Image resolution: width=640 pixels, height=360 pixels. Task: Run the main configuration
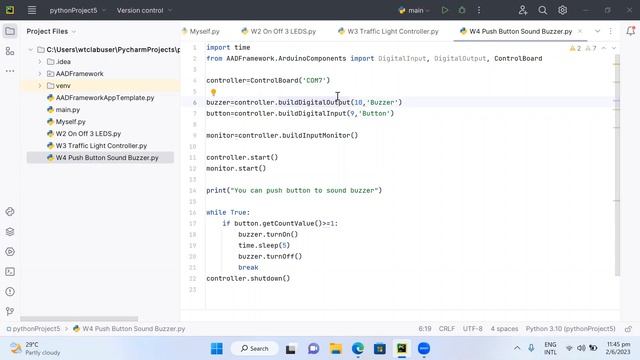444,10
